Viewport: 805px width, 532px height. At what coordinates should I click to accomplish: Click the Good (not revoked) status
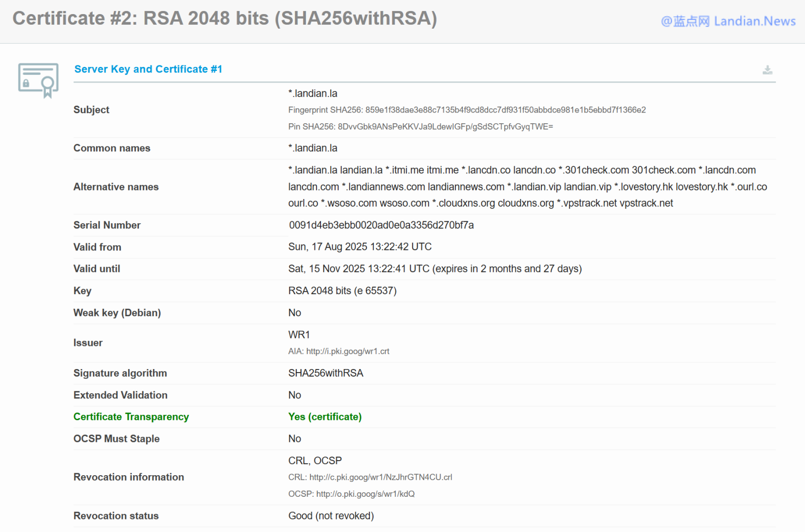[331, 516]
